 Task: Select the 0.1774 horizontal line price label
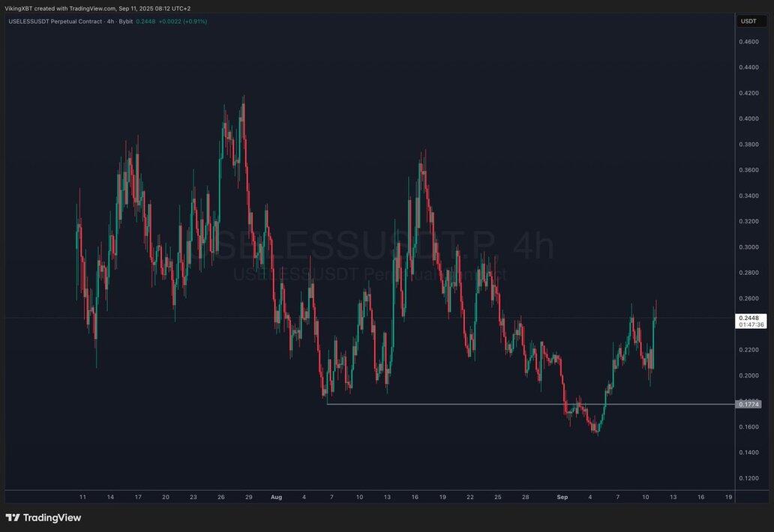(x=748, y=405)
